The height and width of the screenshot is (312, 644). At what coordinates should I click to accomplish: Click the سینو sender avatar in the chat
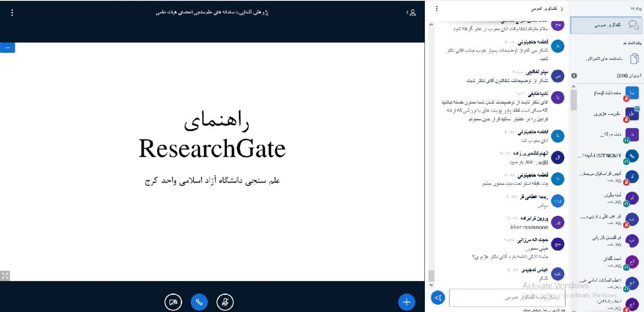(x=558, y=76)
